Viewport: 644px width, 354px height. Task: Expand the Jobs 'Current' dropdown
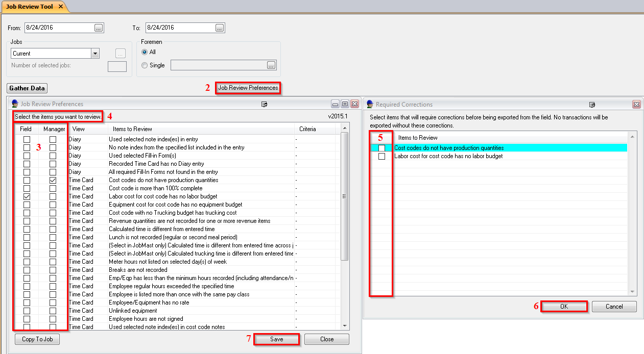(x=95, y=54)
